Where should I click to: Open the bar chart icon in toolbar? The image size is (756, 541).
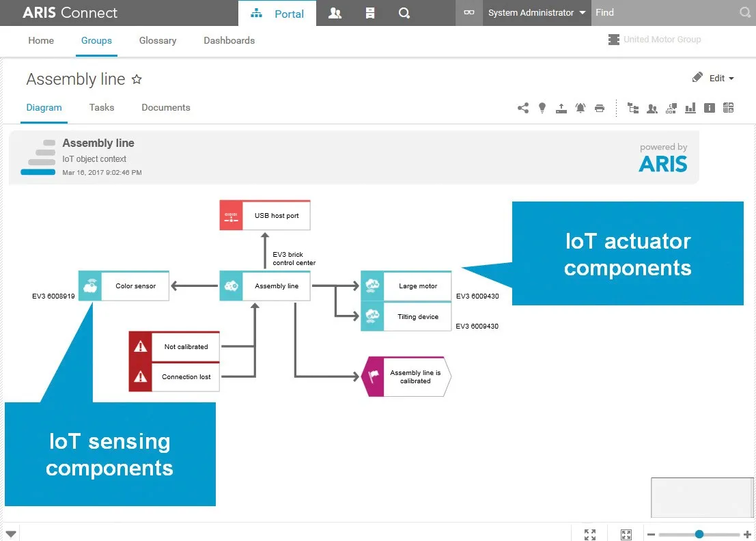point(690,108)
